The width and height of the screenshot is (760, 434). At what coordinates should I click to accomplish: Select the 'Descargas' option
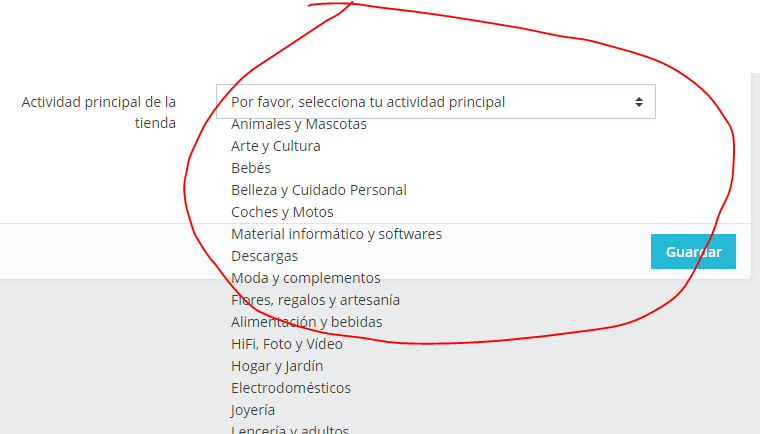264,256
